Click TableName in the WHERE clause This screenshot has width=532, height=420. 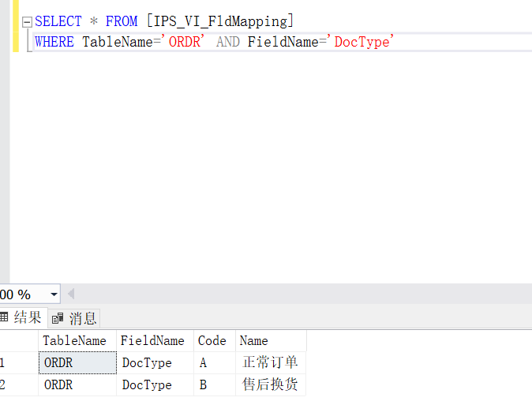[118, 42]
